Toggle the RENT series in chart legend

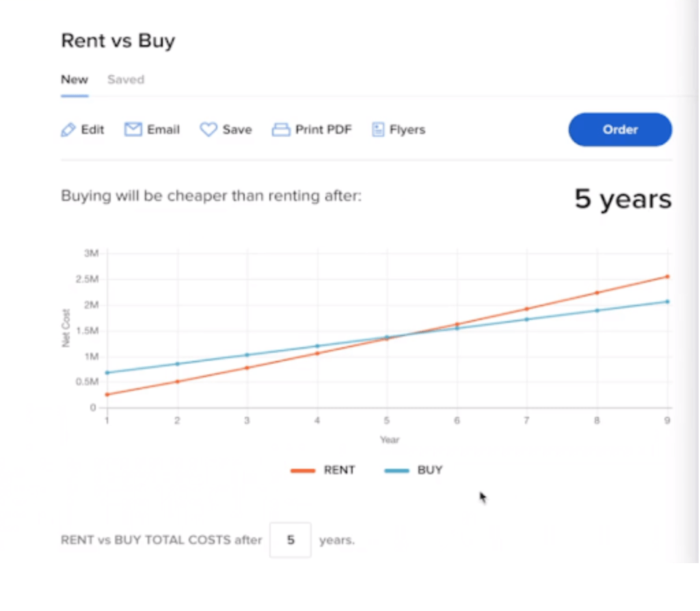pos(323,470)
